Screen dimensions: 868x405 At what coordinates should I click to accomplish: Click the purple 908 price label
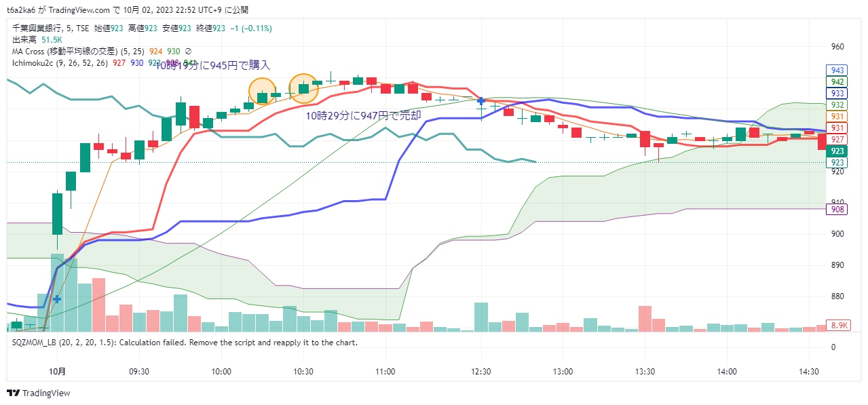click(x=837, y=210)
